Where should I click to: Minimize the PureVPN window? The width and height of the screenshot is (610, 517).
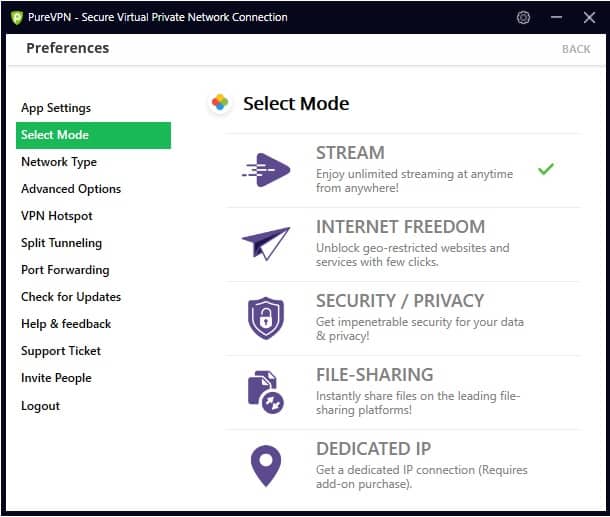(x=556, y=18)
